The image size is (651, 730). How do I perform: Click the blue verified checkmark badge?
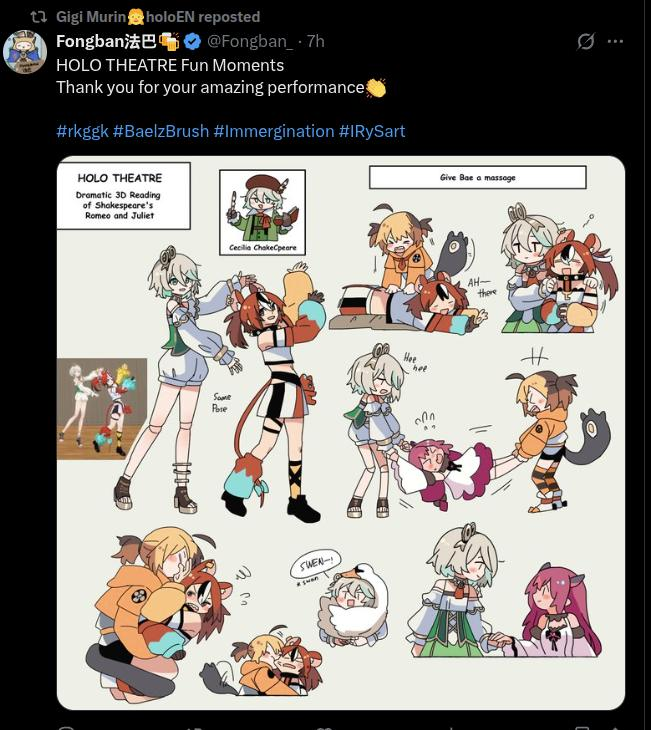point(192,41)
